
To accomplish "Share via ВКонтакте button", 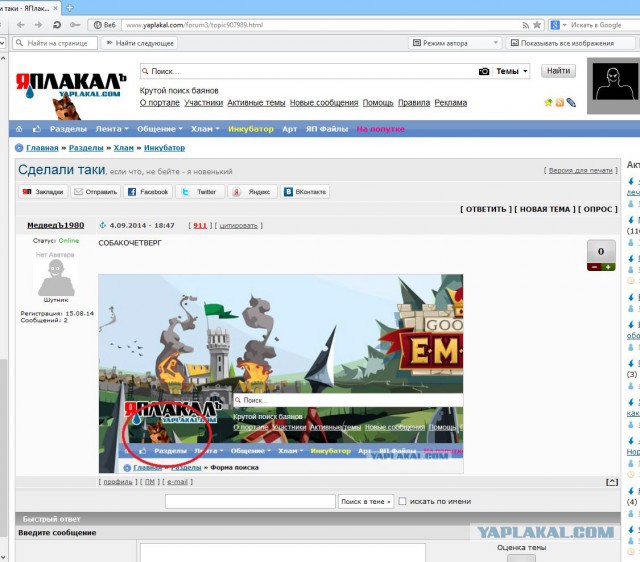I will pos(305,192).
